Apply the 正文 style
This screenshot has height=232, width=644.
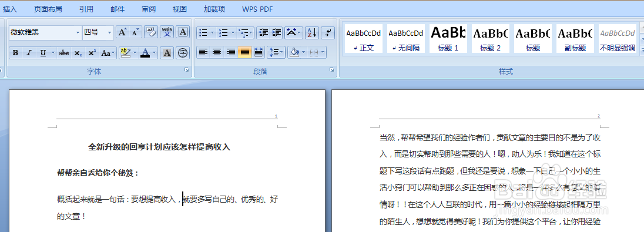[364, 39]
